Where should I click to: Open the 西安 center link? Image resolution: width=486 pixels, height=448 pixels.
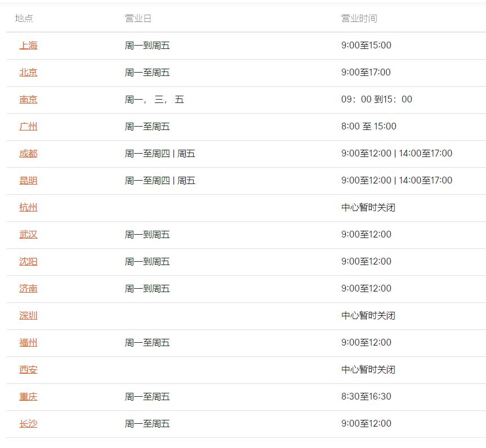[28, 369]
